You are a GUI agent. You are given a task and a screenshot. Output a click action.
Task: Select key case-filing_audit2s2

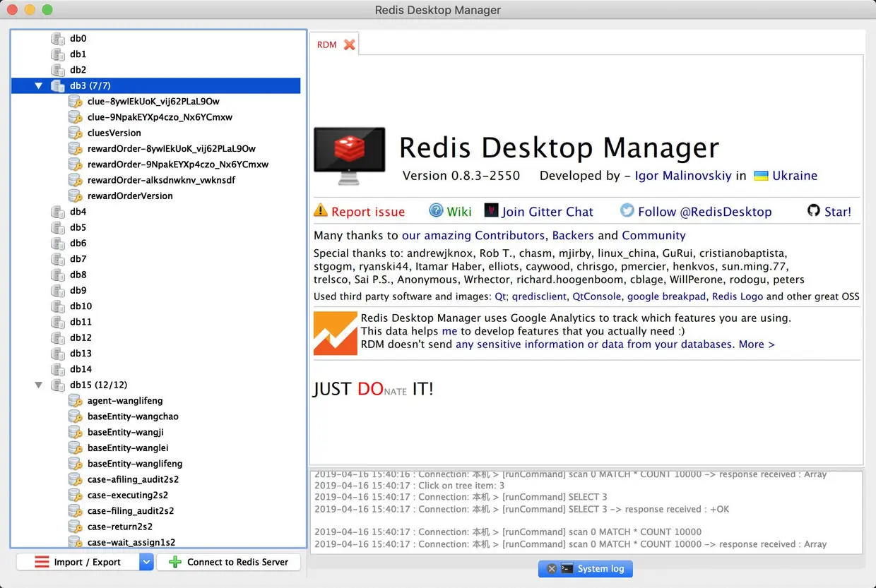coord(131,511)
